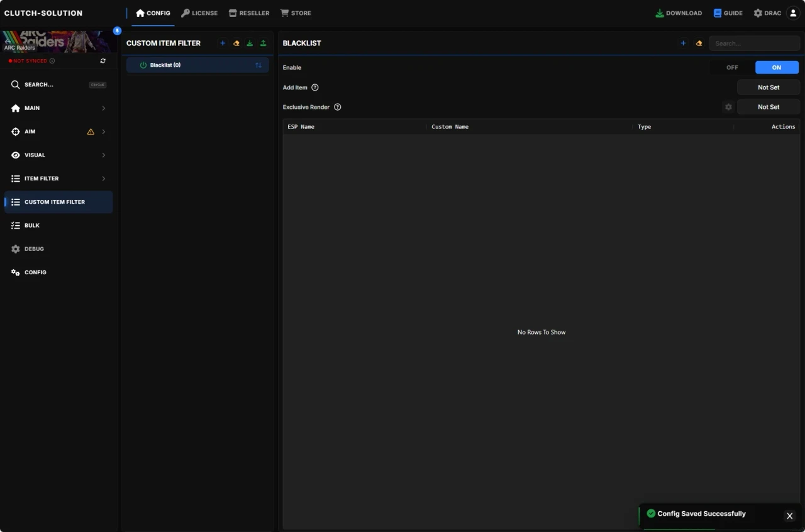805x532 pixels.
Task: Open the Reseller tab
Action: click(x=249, y=13)
